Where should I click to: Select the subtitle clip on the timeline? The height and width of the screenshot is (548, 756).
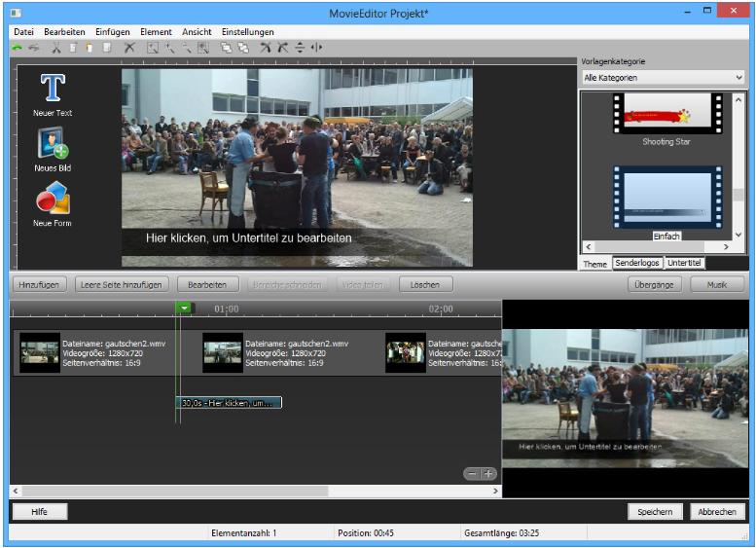tap(230, 402)
